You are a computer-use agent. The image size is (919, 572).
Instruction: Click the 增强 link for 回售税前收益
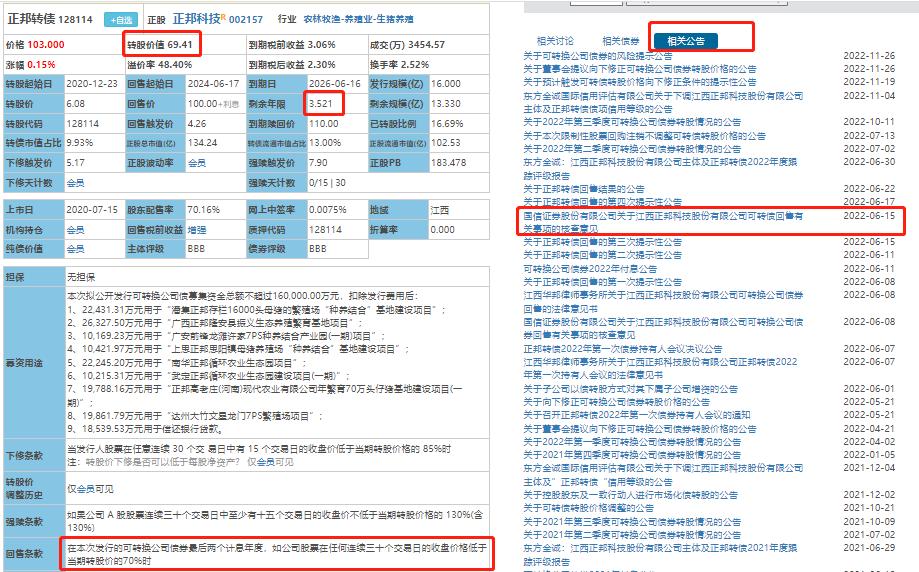198,229
